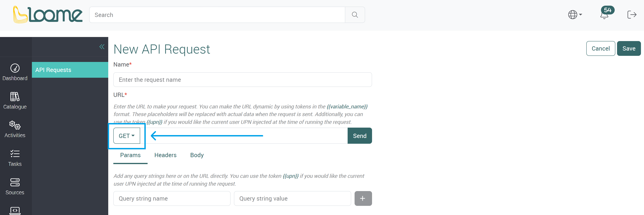Select the API Requests menu item

coord(53,70)
